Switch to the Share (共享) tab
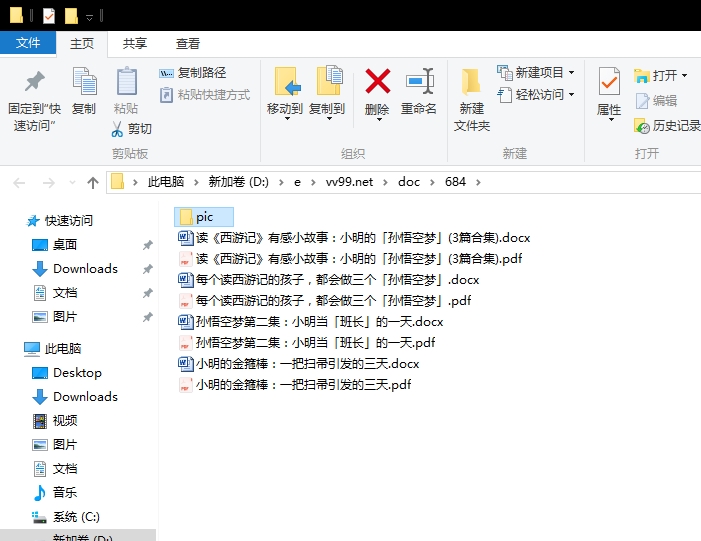Image resolution: width=701 pixels, height=541 pixels. (x=135, y=44)
